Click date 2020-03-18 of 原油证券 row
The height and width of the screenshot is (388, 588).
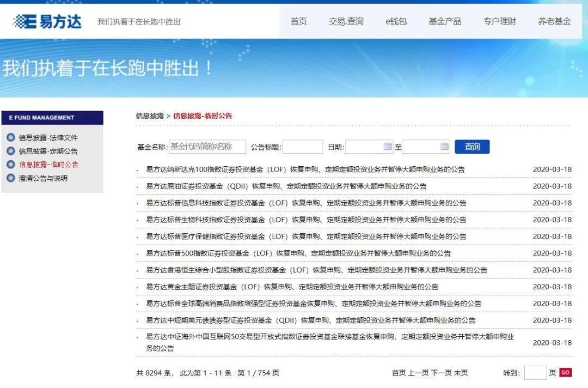coord(552,186)
